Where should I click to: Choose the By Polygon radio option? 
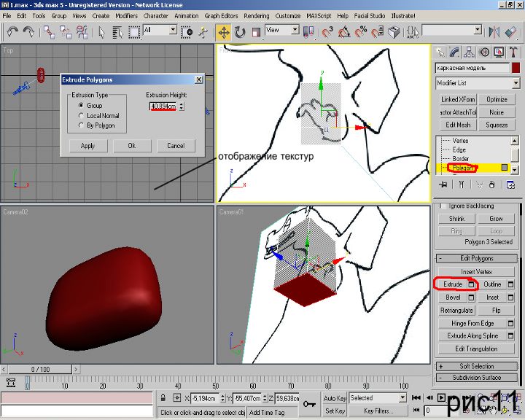click(x=80, y=125)
